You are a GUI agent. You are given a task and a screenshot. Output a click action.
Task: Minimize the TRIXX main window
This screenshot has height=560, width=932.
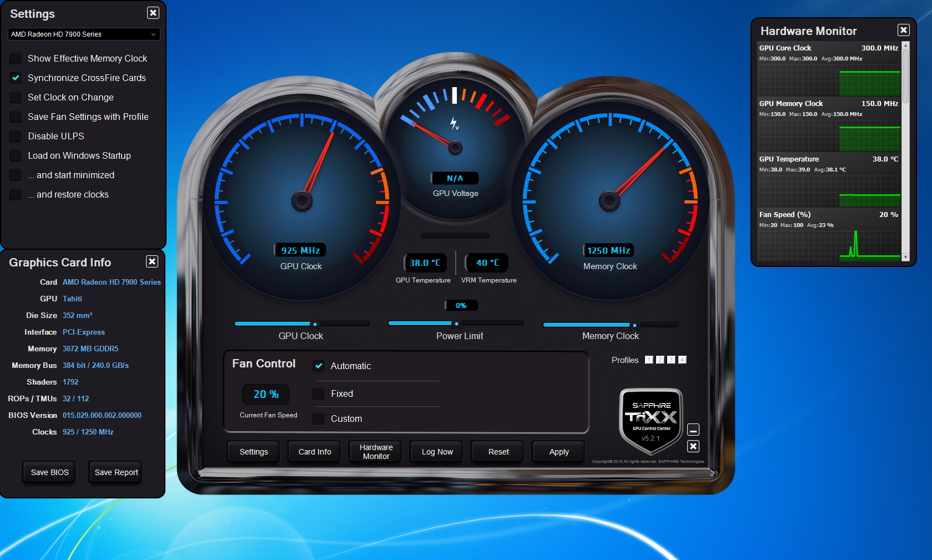point(693,430)
